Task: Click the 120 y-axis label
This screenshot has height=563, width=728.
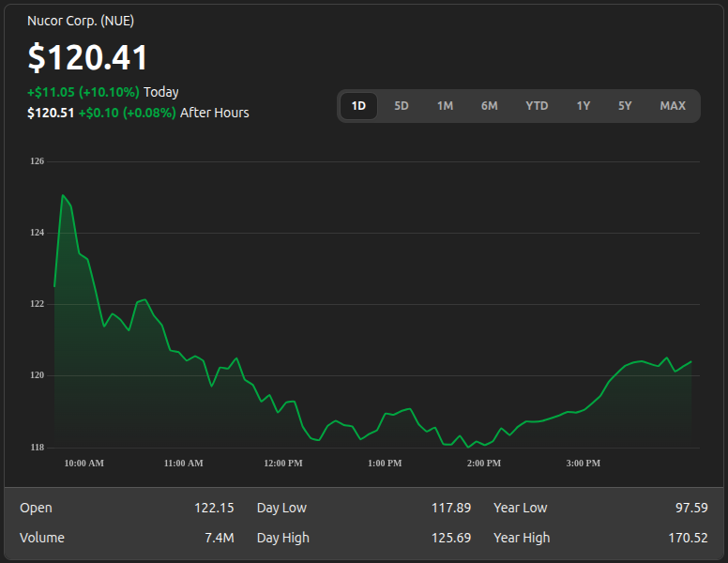Action: [x=38, y=375]
